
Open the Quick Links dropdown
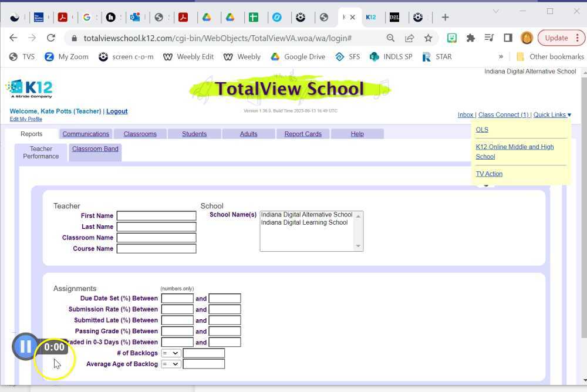(x=551, y=114)
